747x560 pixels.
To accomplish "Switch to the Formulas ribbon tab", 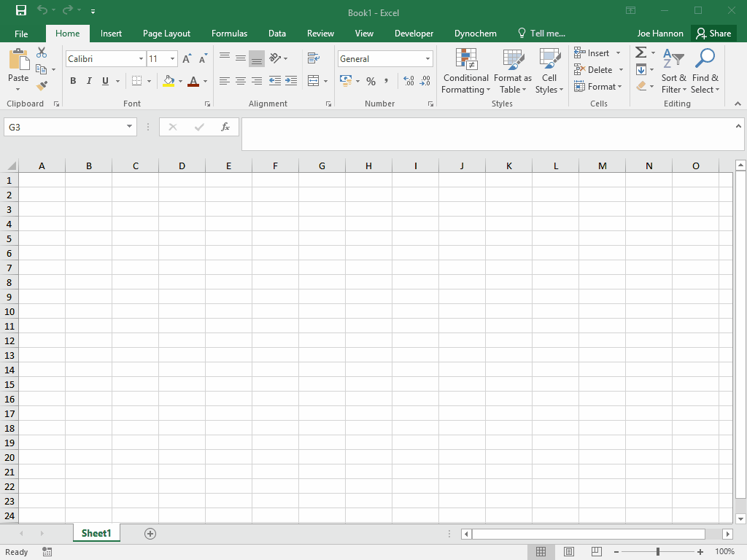I will click(229, 33).
